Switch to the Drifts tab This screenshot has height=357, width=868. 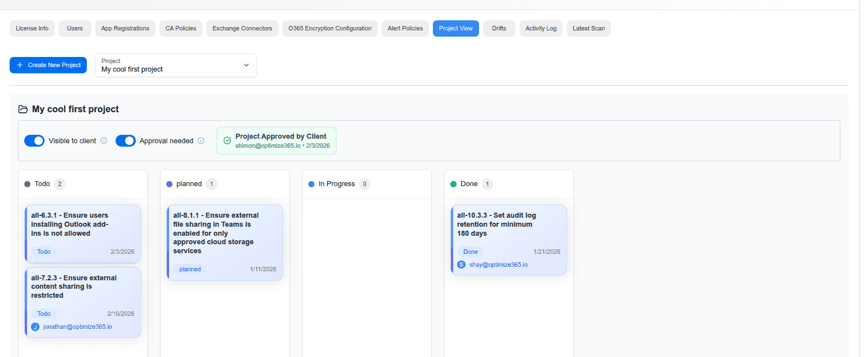click(499, 28)
